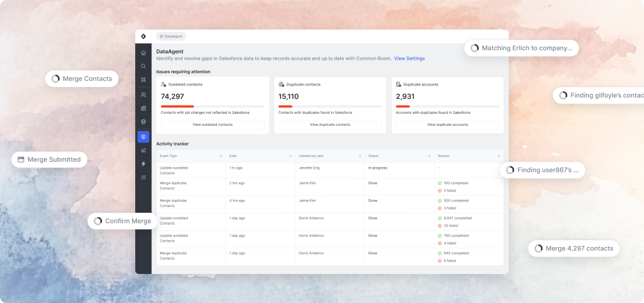Click the Common Room logo icon

(143, 37)
